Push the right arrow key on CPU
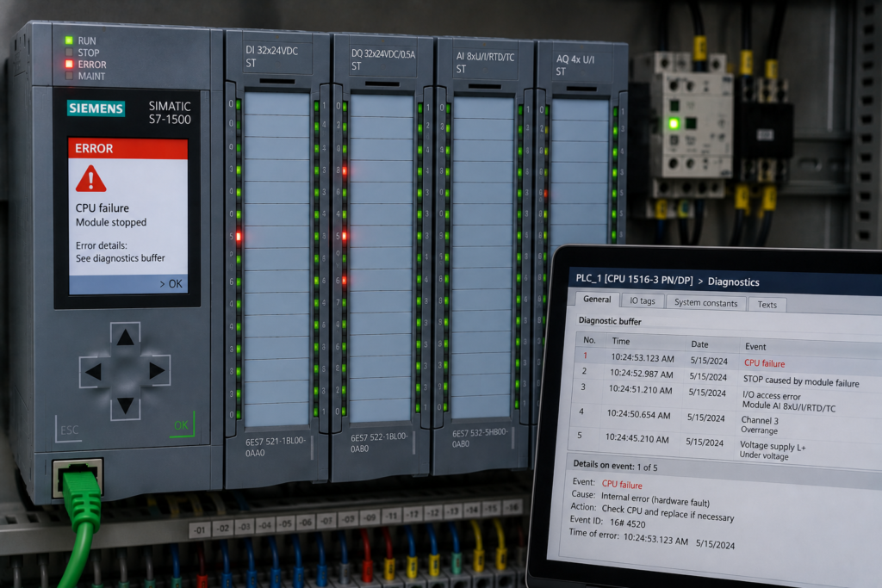 [157, 370]
